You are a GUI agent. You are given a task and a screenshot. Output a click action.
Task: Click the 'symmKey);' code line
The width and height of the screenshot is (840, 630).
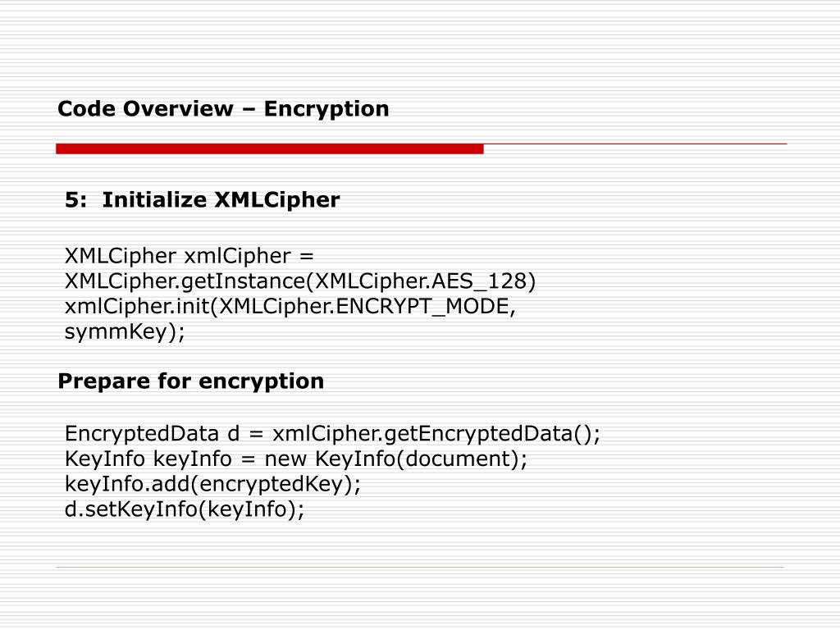tap(125, 332)
